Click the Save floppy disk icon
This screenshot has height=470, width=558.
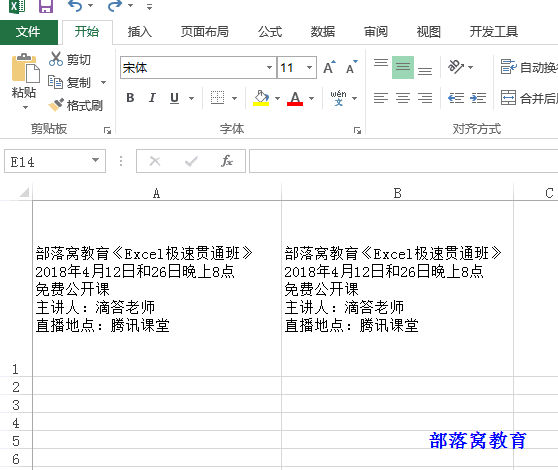point(46,6)
